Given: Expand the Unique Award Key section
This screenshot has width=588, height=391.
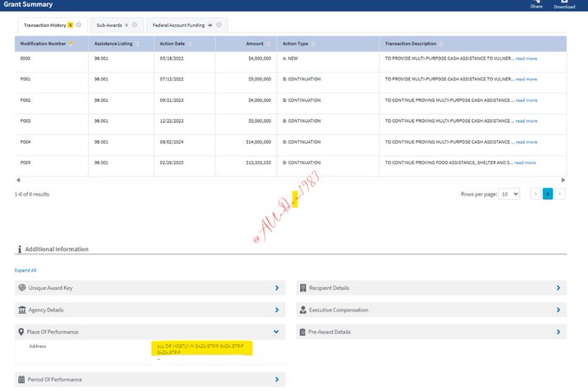Looking at the screenshot, I should point(276,287).
